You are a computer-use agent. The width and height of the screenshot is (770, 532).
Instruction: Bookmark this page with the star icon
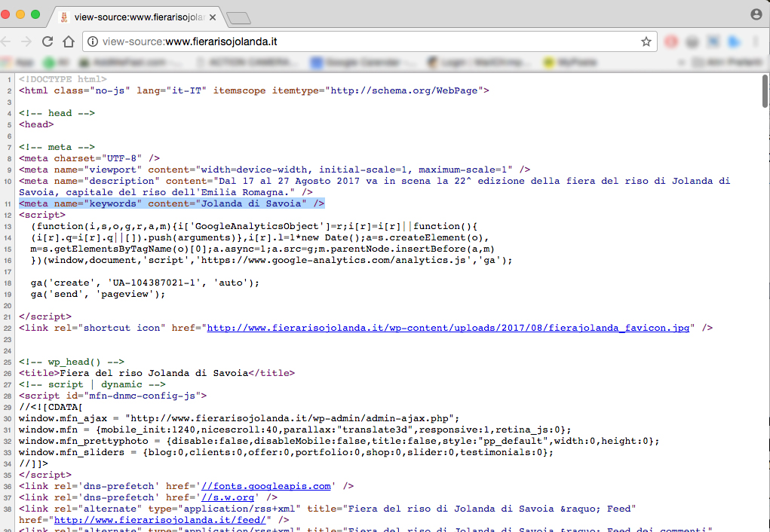pyautogui.click(x=646, y=41)
